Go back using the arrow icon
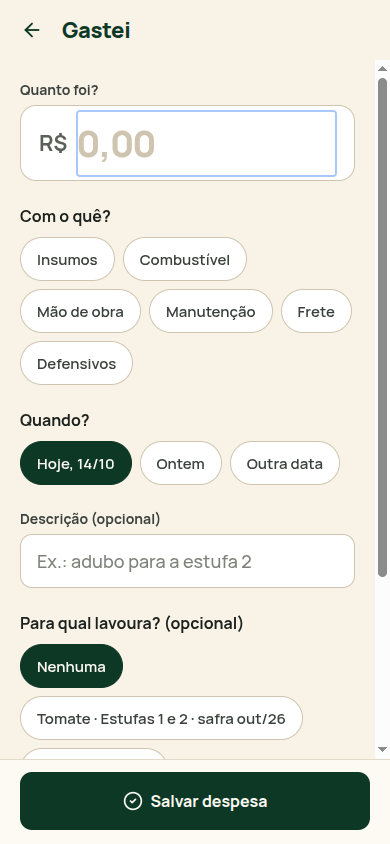 click(x=32, y=30)
